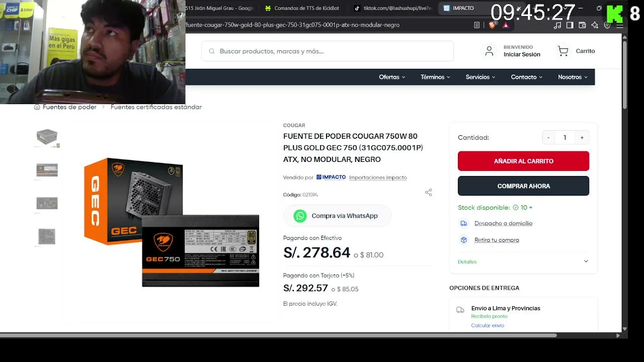
Task: Click the COUGAR brand label
Action: 294,125
